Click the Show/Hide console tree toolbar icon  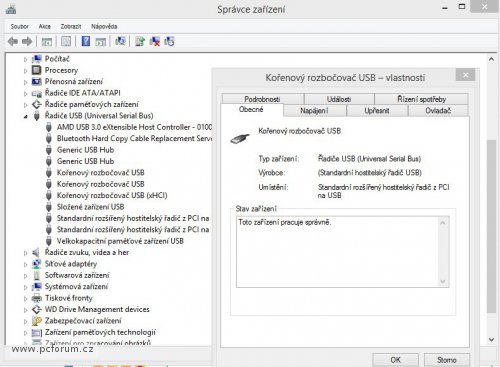click(x=46, y=42)
